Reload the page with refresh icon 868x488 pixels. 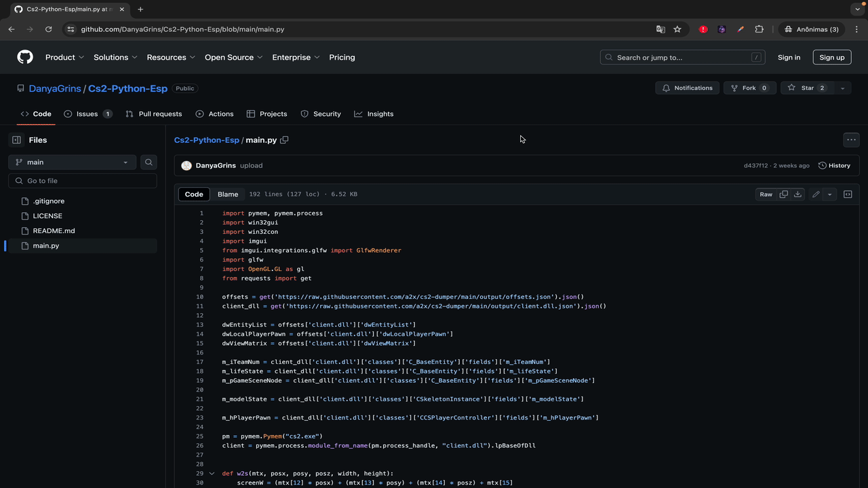[48, 29]
